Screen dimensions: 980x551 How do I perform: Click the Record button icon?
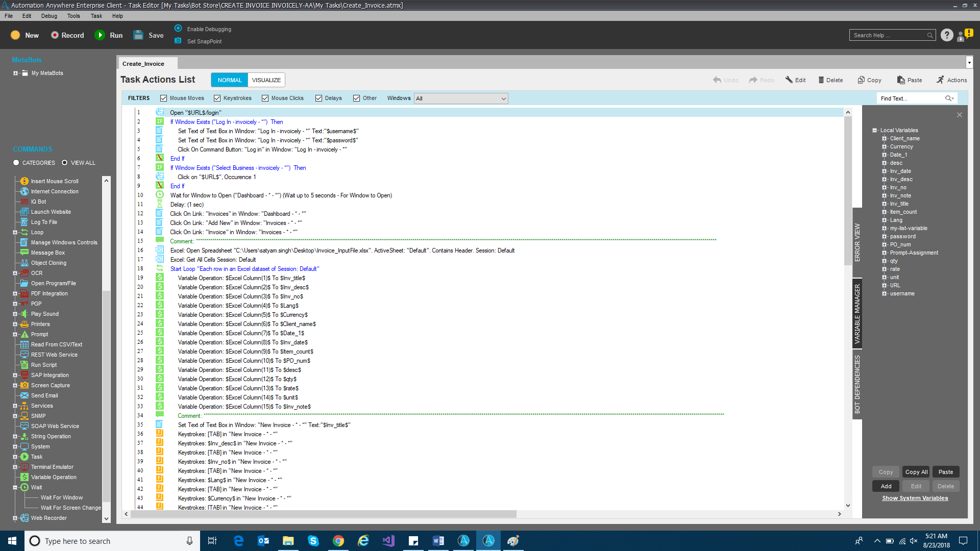click(55, 35)
